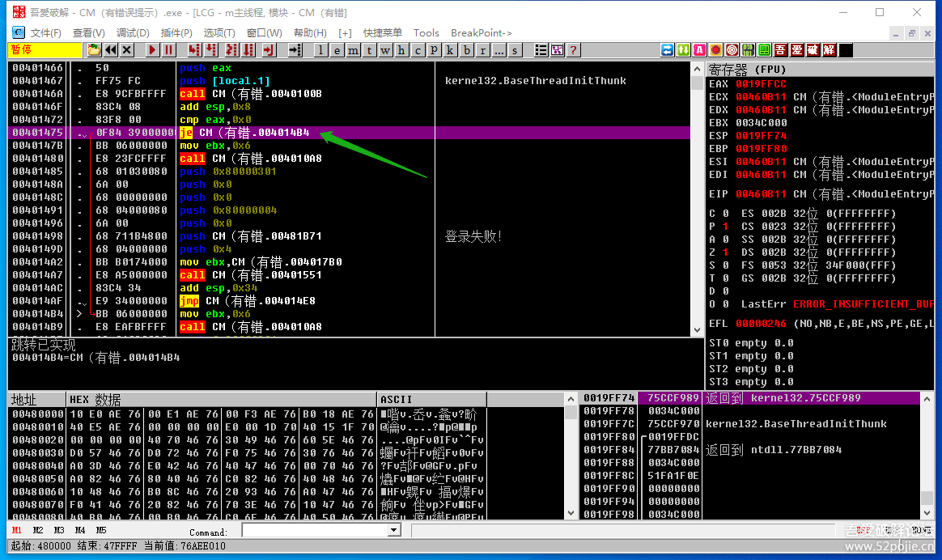
Task: Switch to the M2 memory tab
Action: pos(38,531)
